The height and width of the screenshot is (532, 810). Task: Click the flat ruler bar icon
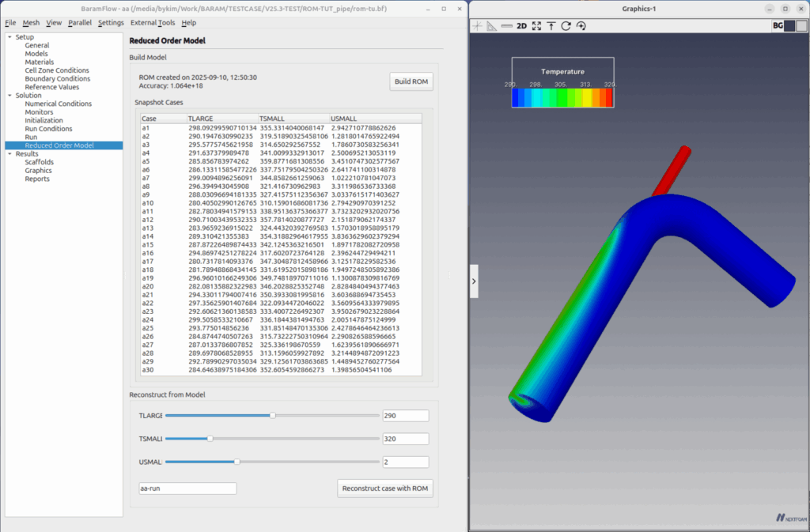(506, 26)
